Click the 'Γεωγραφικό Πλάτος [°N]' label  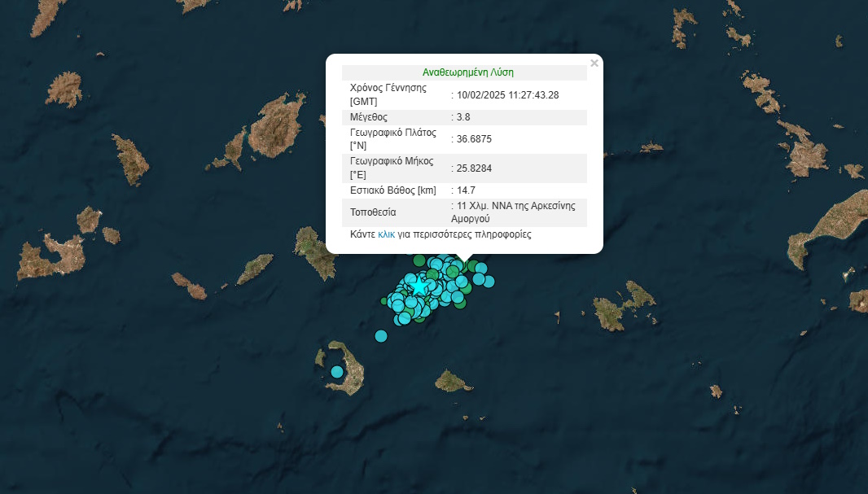coord(393,139)
